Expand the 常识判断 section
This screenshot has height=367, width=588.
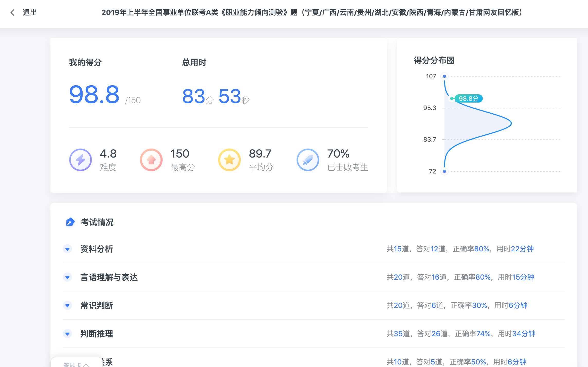pyautogui.click(x=67, y=305)
